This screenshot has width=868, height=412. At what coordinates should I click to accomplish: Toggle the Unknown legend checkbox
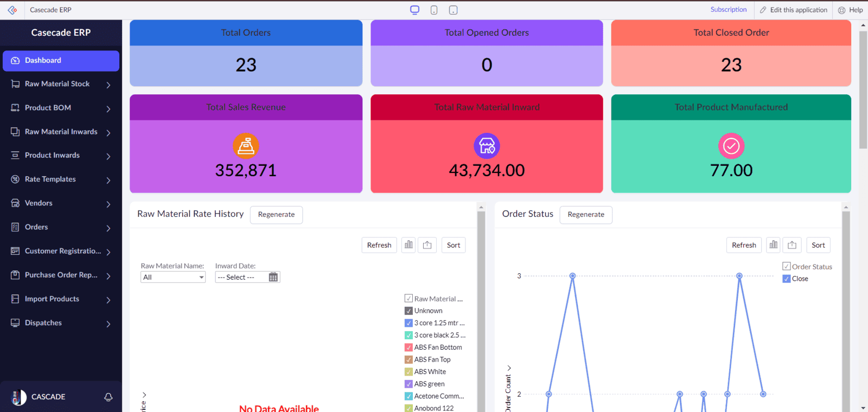409,311
